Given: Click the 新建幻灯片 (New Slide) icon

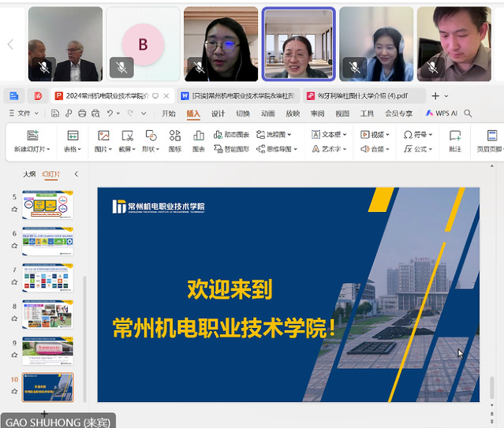Looking at the screenshot, I should click(32, 136).
